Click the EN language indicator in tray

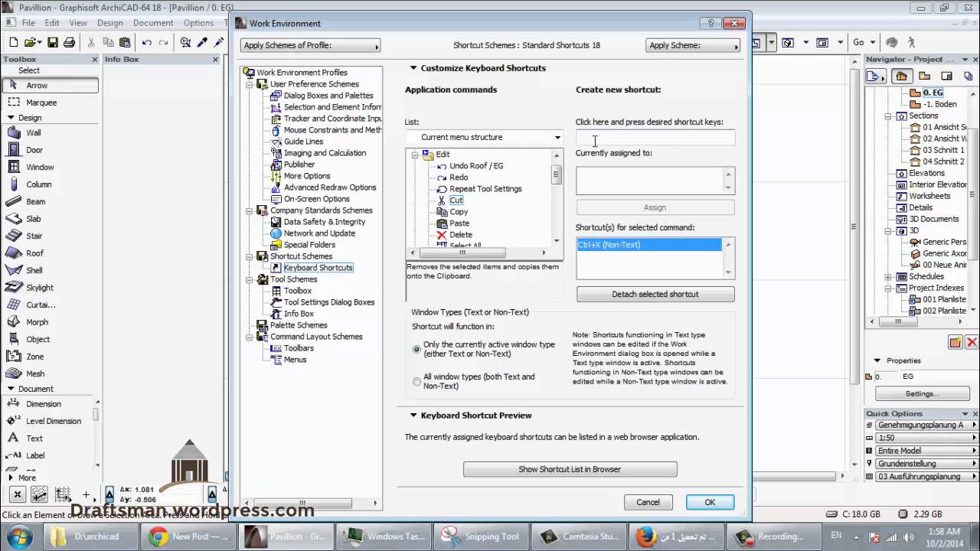(836, 536)
